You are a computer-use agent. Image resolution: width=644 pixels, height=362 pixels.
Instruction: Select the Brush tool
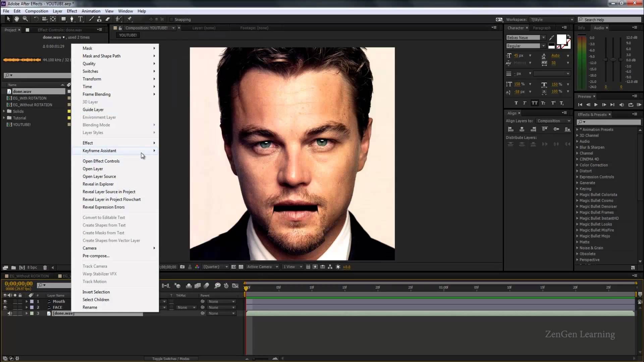click(91, 19)
